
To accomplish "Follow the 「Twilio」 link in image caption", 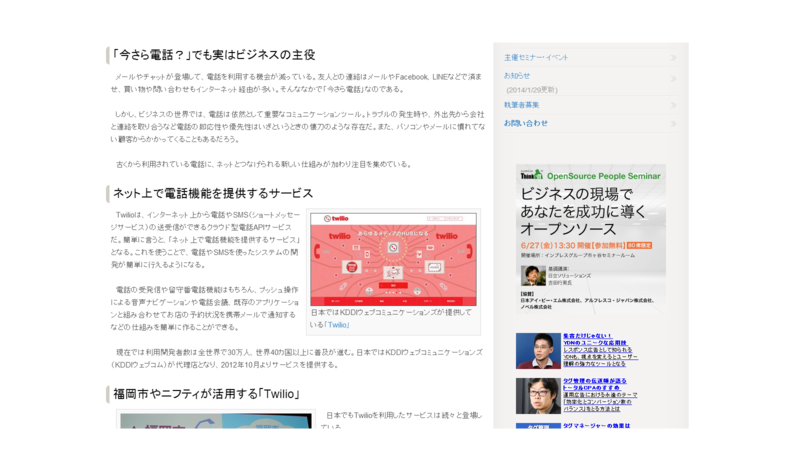I will [x=337, y=325].
